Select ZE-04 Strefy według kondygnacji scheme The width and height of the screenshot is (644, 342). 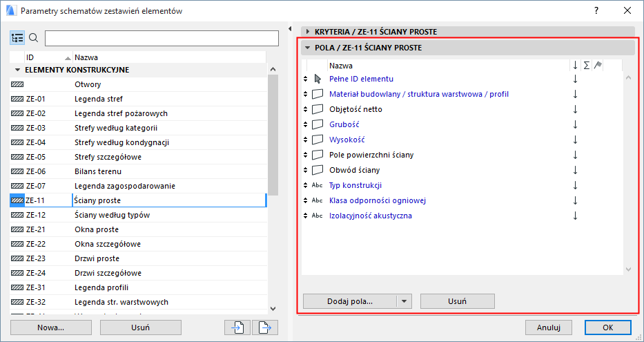121,142
